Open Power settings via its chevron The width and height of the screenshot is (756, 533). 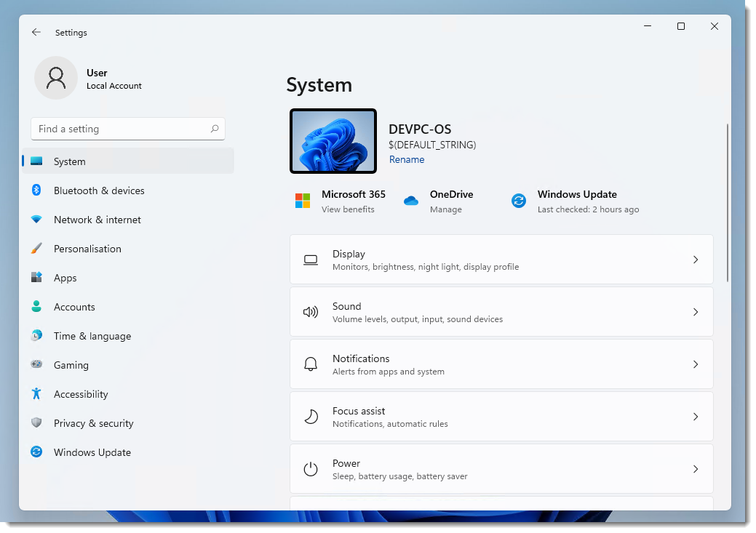click(x=695, y=468)
